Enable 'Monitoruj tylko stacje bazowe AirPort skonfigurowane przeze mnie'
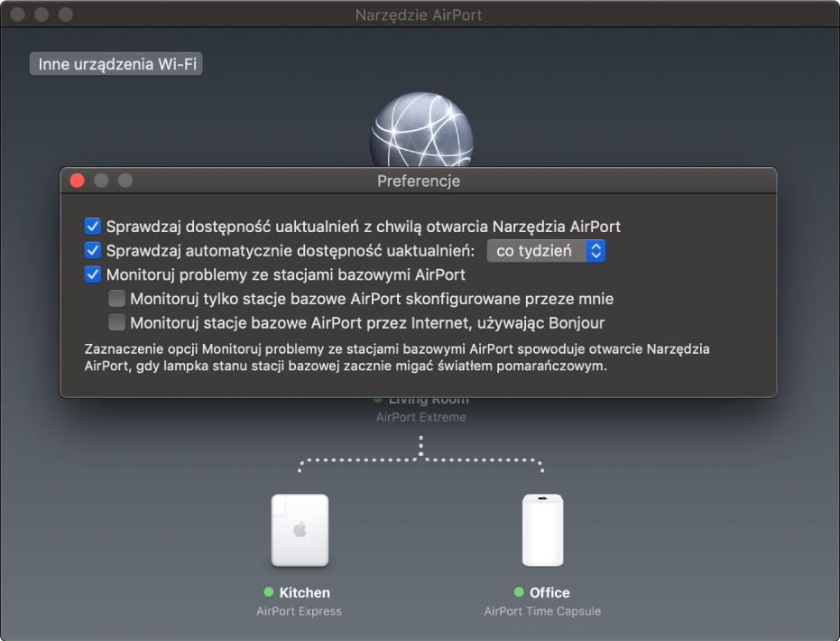 [x=116, y=298]
